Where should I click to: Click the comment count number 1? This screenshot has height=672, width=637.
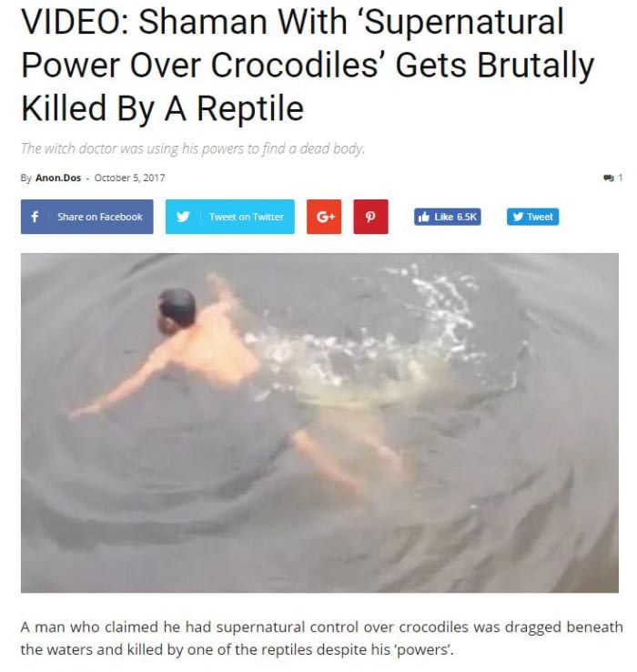(621, 178)
